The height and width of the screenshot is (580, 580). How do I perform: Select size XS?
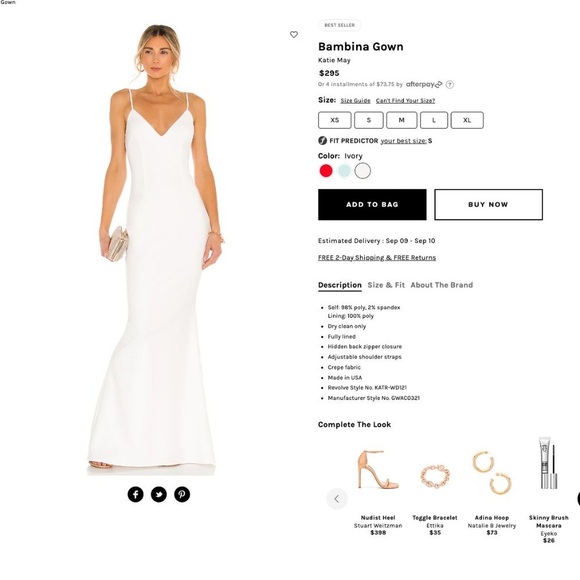335,120
